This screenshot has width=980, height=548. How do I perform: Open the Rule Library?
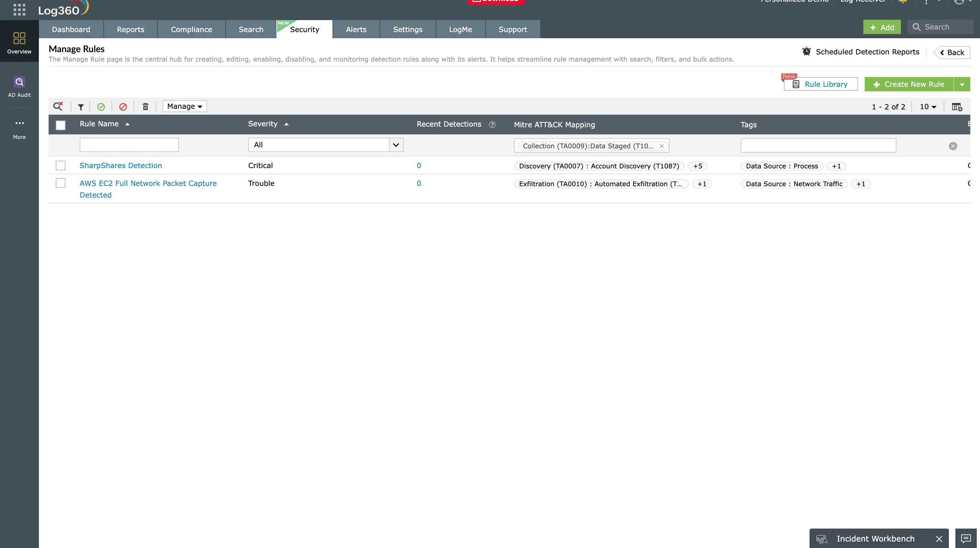[821, 84]
